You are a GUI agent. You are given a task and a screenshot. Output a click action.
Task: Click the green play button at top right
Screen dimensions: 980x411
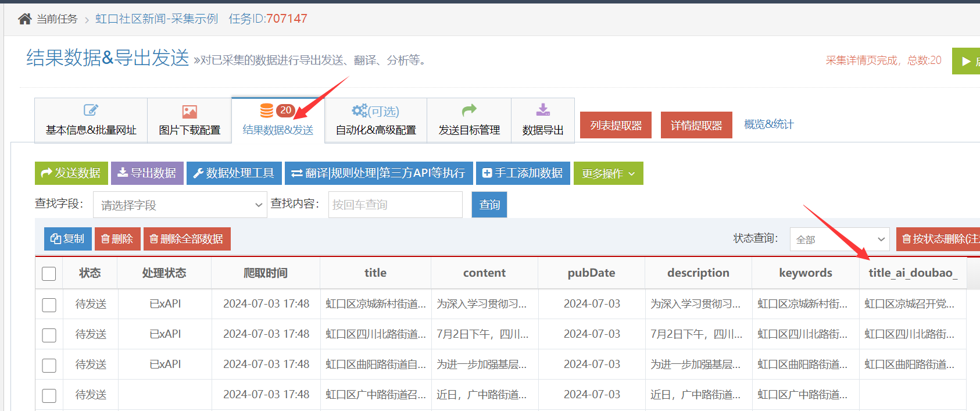966,61
